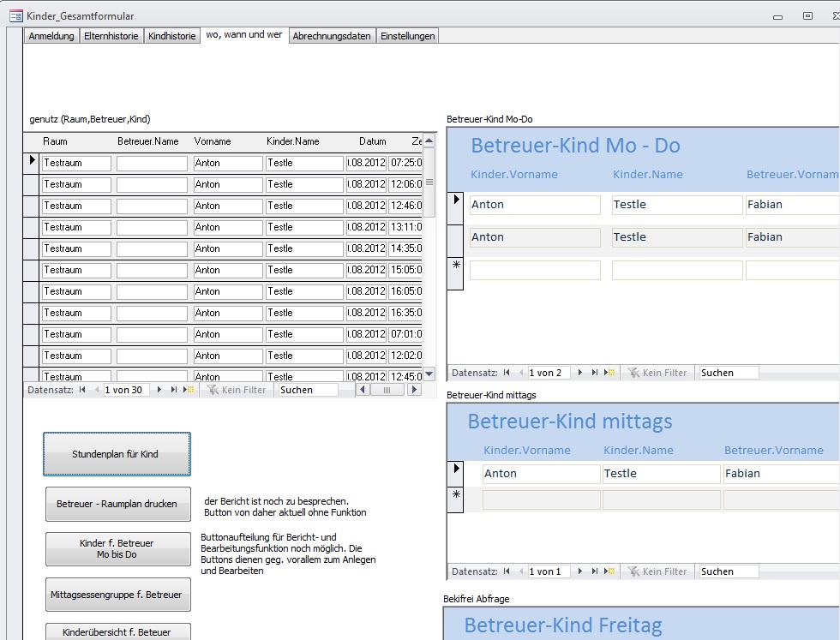The width and height of the screenshot is (840, 640).
Task: Go to first record in genutz subform
Action: click(x=82, y=390)
